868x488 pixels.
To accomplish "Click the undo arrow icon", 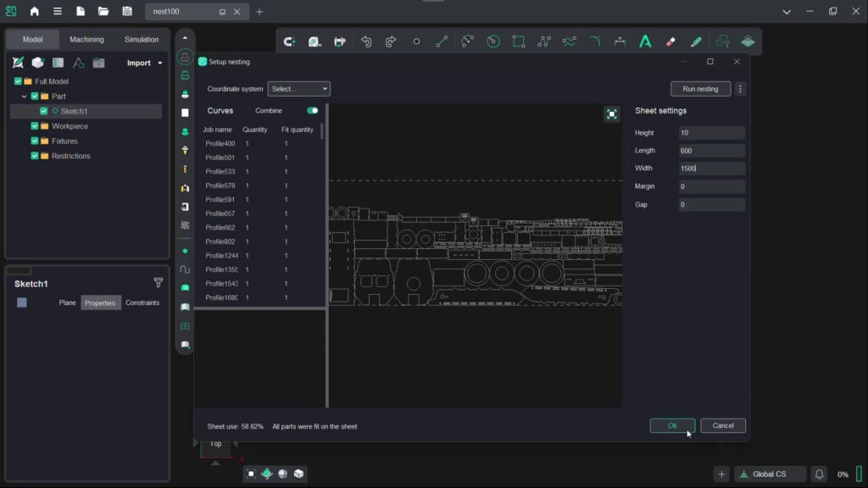I will point(366,42).
